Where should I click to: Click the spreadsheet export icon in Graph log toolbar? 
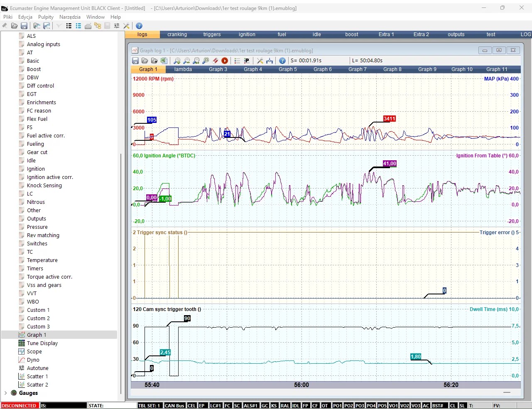point(164,61)
